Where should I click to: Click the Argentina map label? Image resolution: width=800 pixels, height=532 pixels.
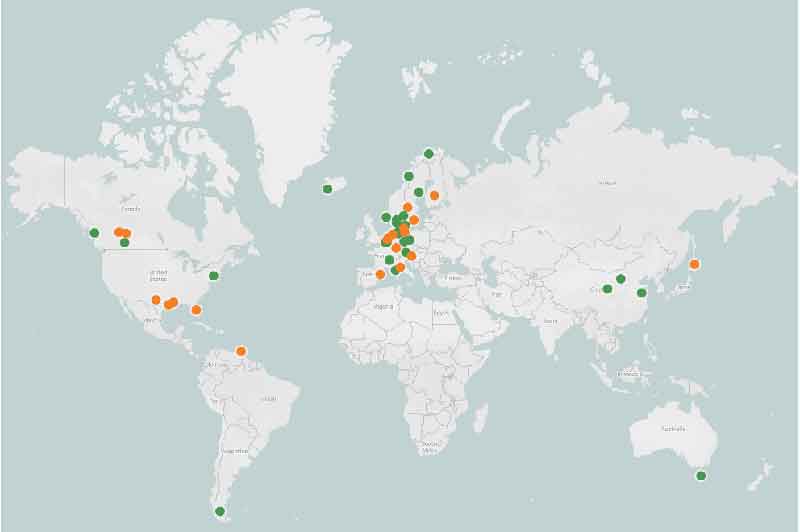pos(235,451)
